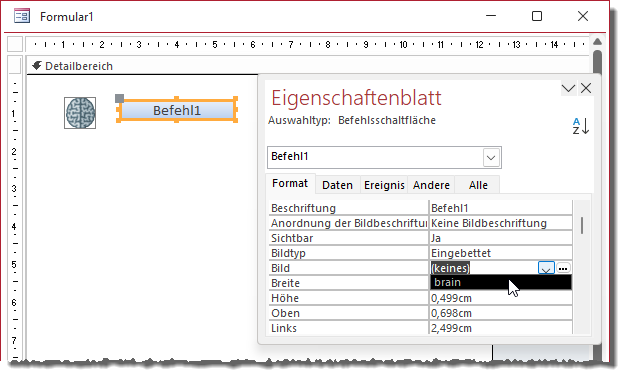Toggle the Bild property dropdown arrow

coord(546,268)
